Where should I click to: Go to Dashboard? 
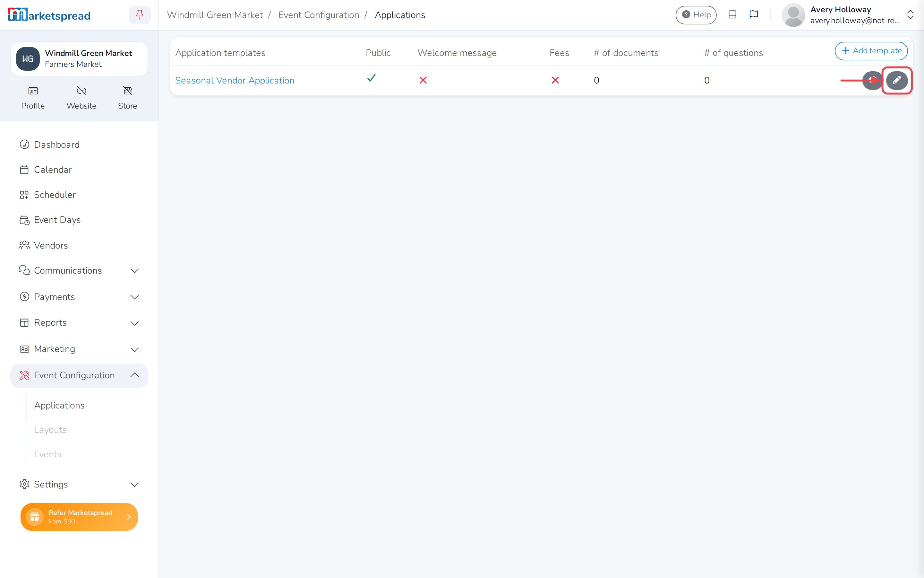79,144
